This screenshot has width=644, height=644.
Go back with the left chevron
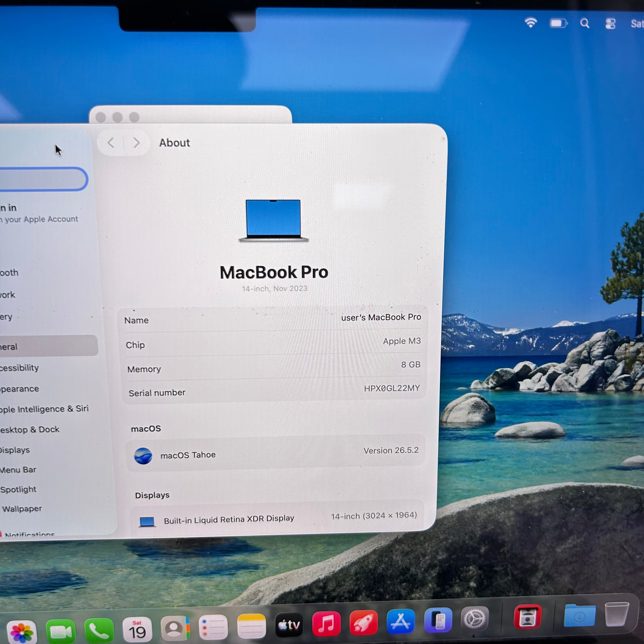pos(111,143)
